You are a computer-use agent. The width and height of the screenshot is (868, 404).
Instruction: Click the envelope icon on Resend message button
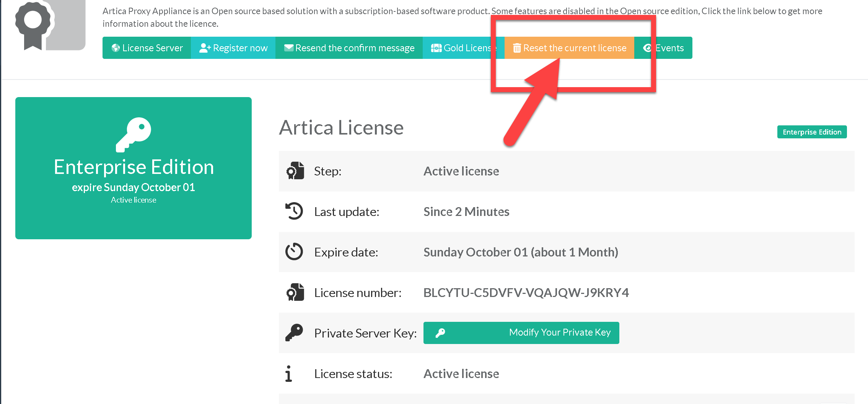click(289, 48)
